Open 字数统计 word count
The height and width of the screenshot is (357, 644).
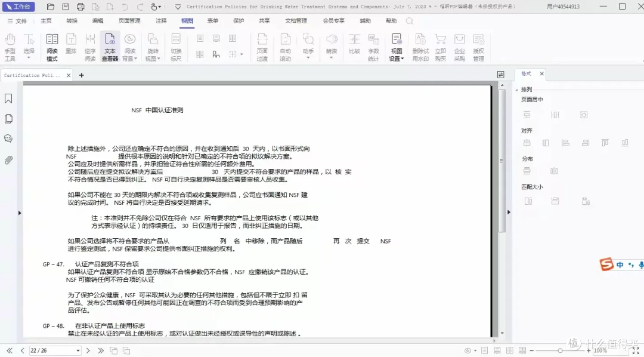coord(373,47)
